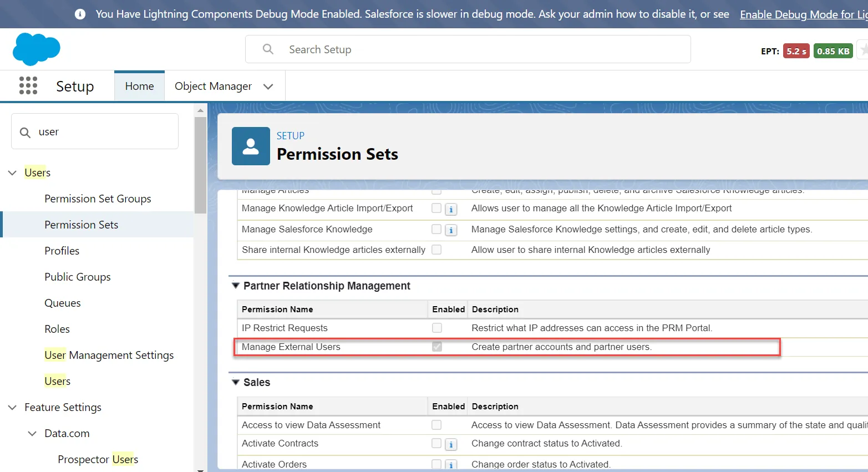
Task: Click the Quick Find search field
Action: coord(94,131)
